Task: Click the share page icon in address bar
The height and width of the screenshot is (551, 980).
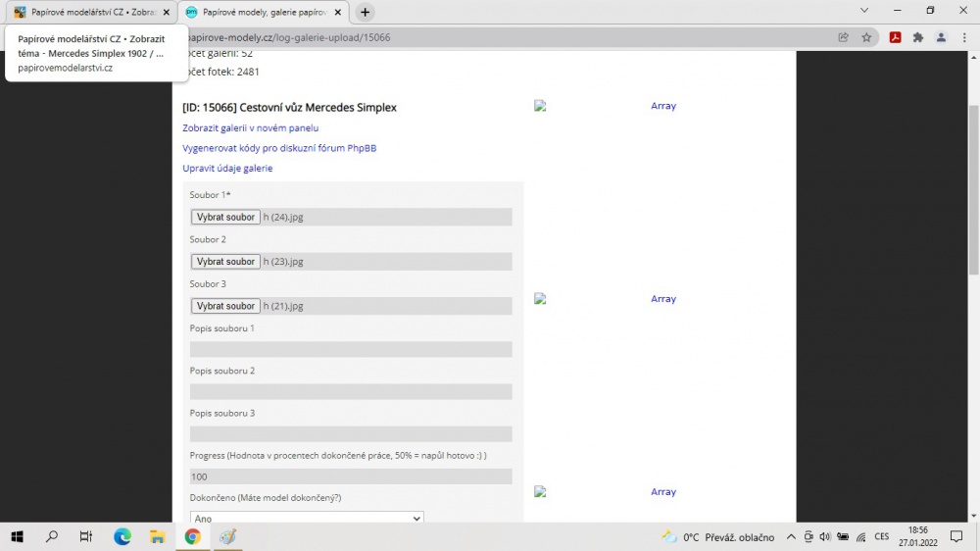Action: pos(843,37)
